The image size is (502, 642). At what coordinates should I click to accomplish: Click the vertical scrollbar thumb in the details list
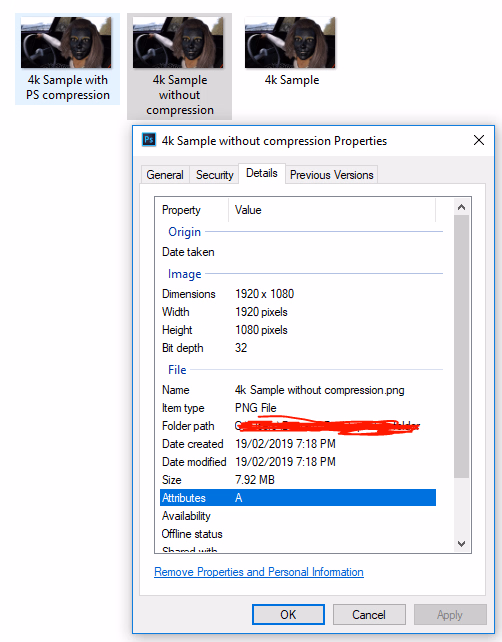461,346
